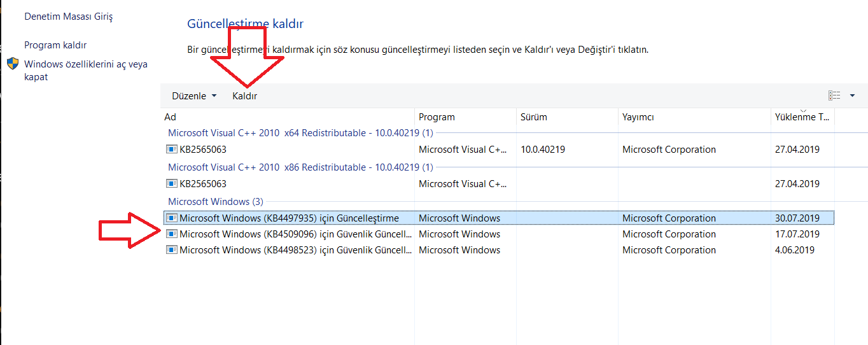Sort by the Yayımcı column header

click(x=694, y=117)
